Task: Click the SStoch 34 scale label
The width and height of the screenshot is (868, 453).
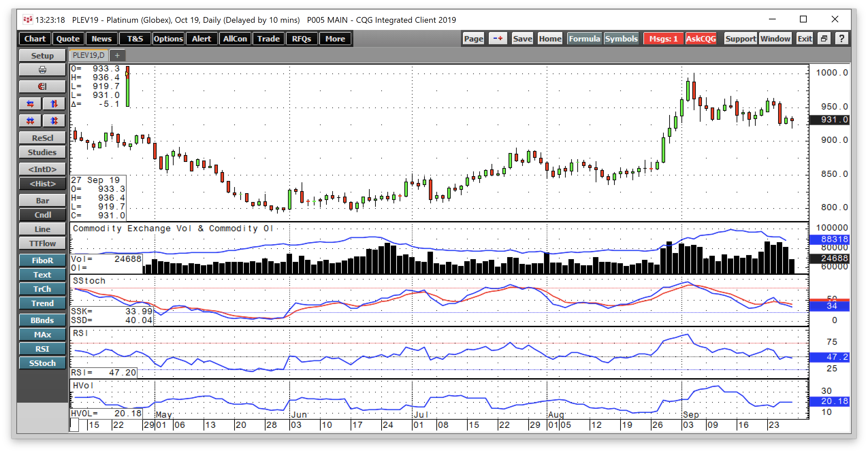Action: coord(829,306)
